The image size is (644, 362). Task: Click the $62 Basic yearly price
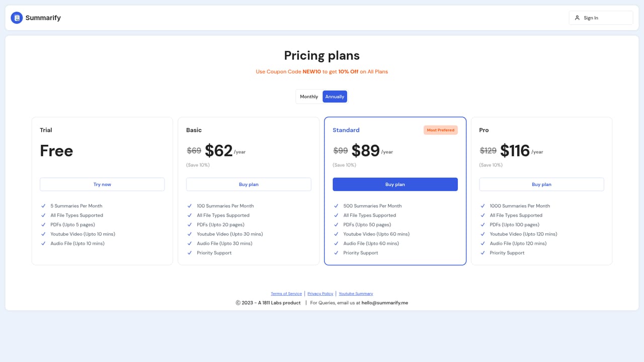coord(219,151)
